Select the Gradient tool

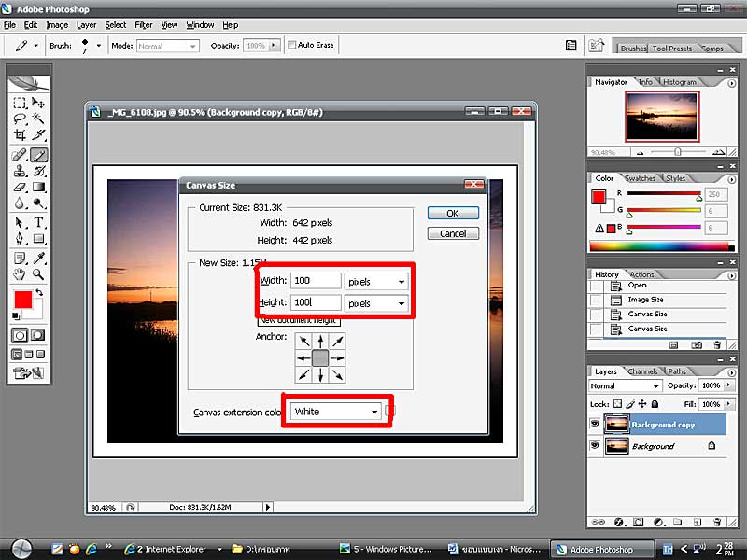click(38, 188)
